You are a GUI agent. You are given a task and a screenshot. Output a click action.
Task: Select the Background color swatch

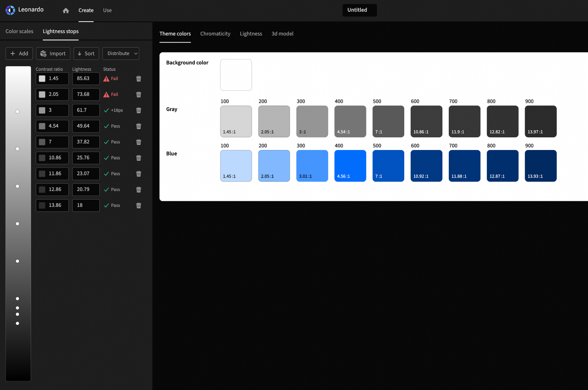236,75
